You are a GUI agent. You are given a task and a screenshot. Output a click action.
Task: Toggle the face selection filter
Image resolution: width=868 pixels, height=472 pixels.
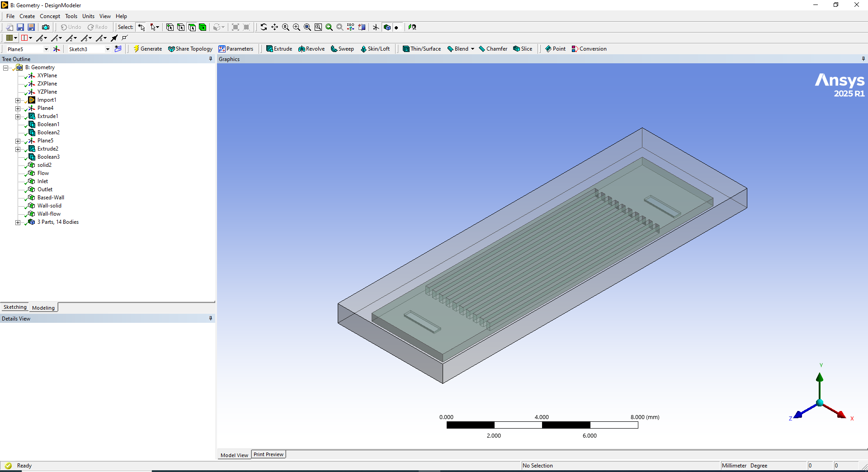(192, 27)
